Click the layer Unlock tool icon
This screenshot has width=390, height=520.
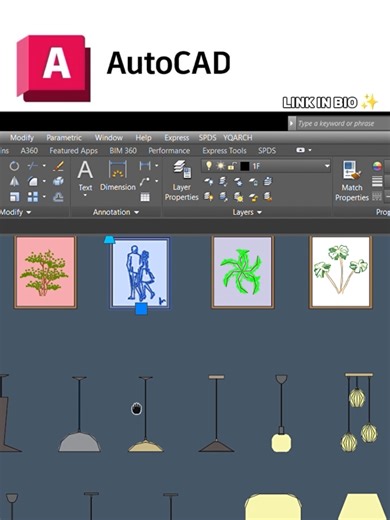coord(253,197)
